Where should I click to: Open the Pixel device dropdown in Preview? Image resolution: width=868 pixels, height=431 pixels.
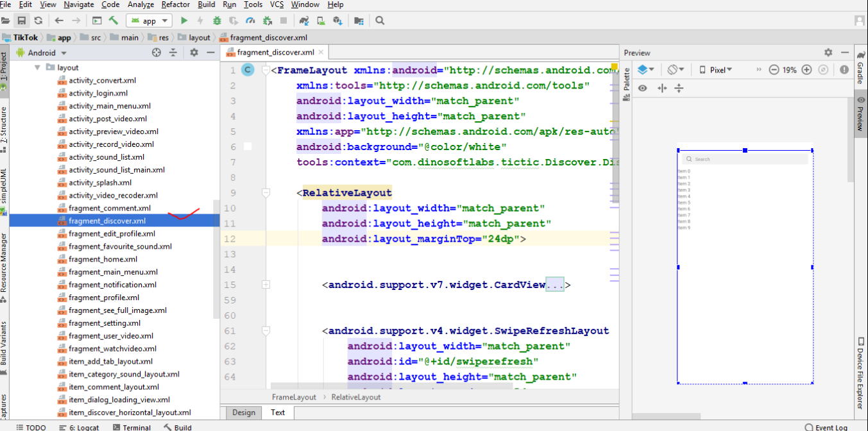point(716,70)
